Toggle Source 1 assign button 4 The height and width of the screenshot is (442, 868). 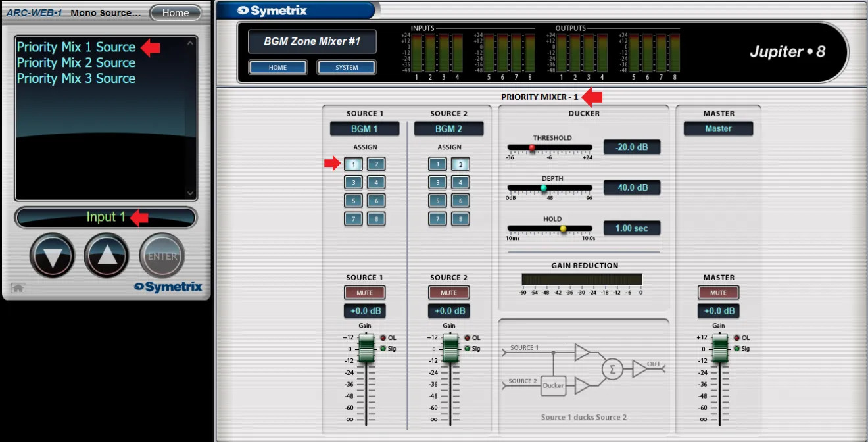376,182
